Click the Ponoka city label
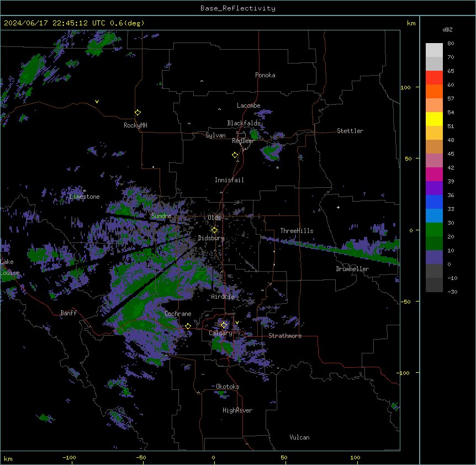This screenshot has width=476, height=465. tap(265, 75)
